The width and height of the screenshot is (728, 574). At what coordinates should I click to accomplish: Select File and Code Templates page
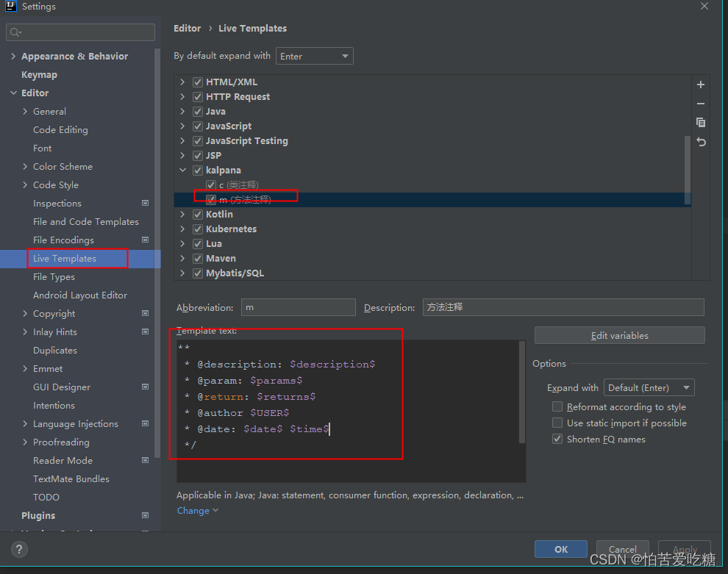click(86, 222)
